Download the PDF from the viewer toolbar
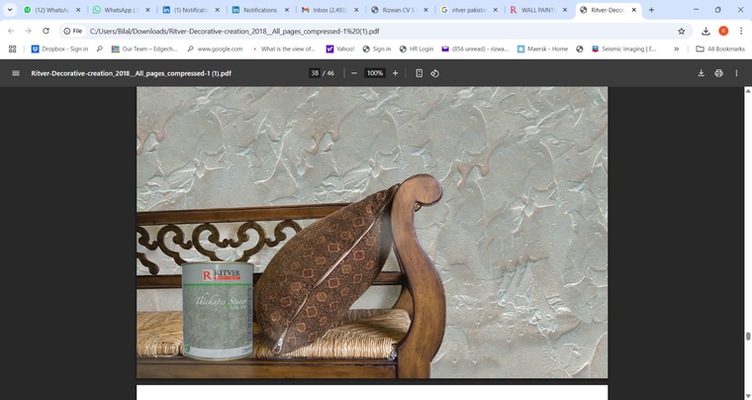The width and height of the screenshot is (752, 400). click(x=701, y=73)
